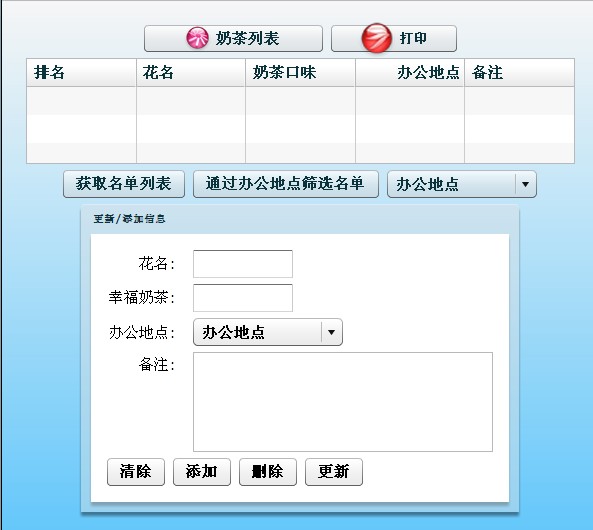
Task: Click the 办公地点 table column header
Action: tap(410, 72)
